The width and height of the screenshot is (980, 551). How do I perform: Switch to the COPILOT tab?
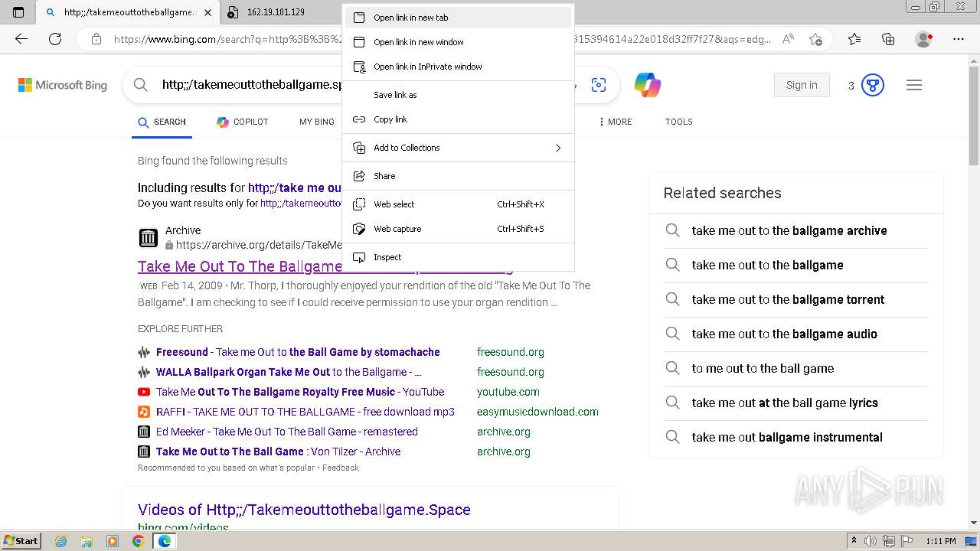[x=242, y=122]
